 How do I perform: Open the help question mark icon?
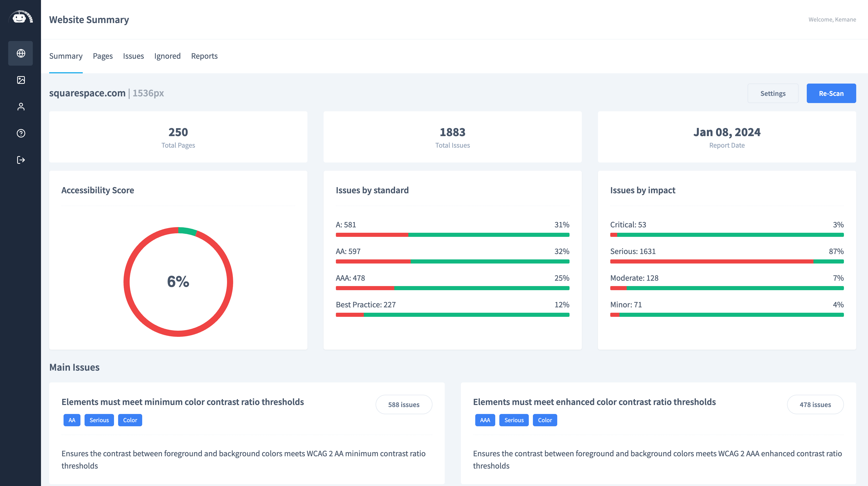click(x=20, y=133)
